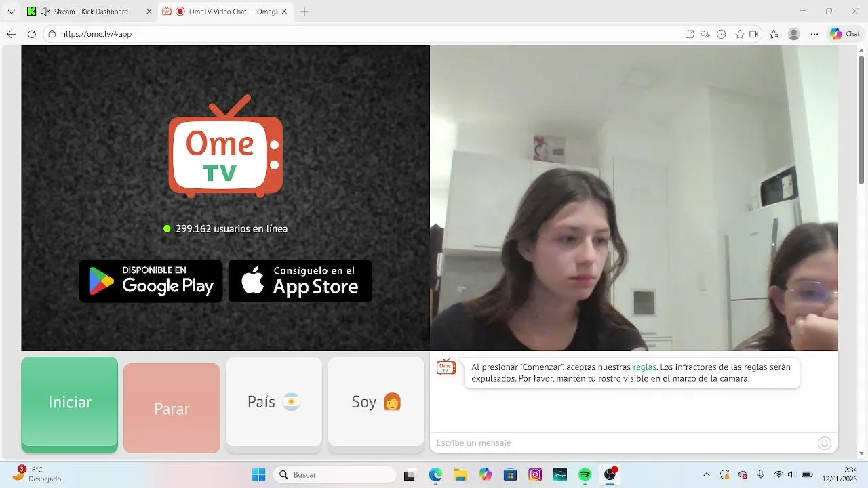Click the camera in-use icon in address bar
Viewport: 868px width, 488px height.
[x=753, y=34]
